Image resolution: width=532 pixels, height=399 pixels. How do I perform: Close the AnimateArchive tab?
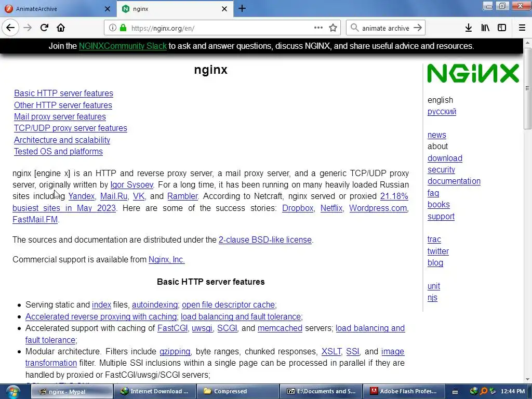click(107, 9)
